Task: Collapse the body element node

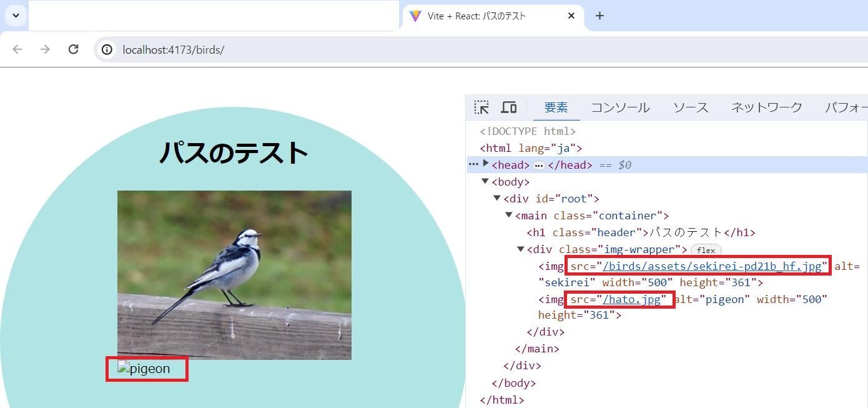Action: pyautogui.click(x=485, y=181)
